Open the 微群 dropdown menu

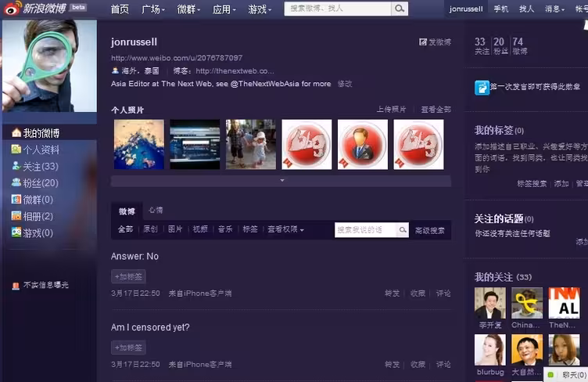(188, 9)
